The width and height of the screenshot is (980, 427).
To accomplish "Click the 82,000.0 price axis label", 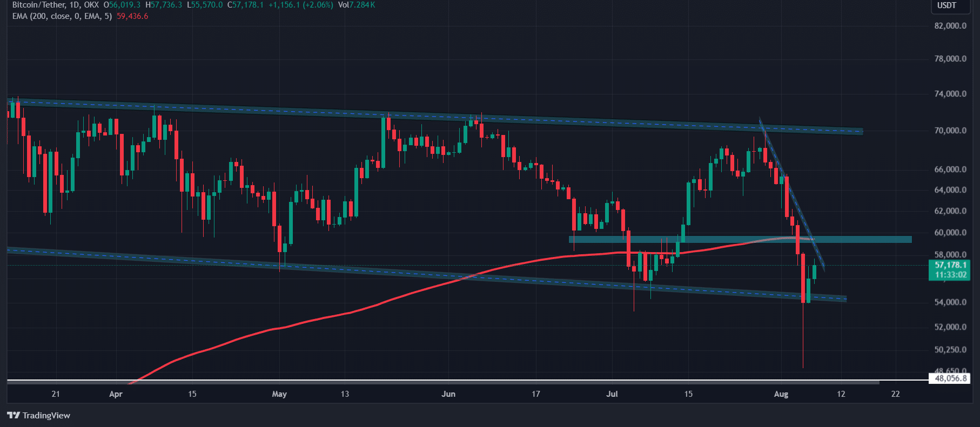I will (950, 26).
